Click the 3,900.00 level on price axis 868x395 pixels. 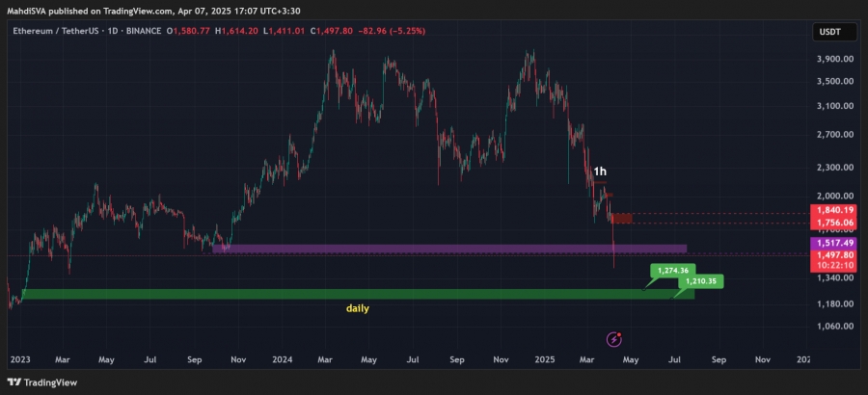click(x=833, y=59)
